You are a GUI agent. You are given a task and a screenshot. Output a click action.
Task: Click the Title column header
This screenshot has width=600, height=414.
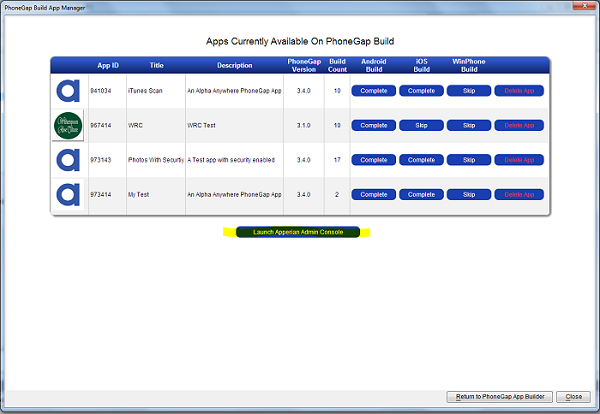click(x=157, y=65)
